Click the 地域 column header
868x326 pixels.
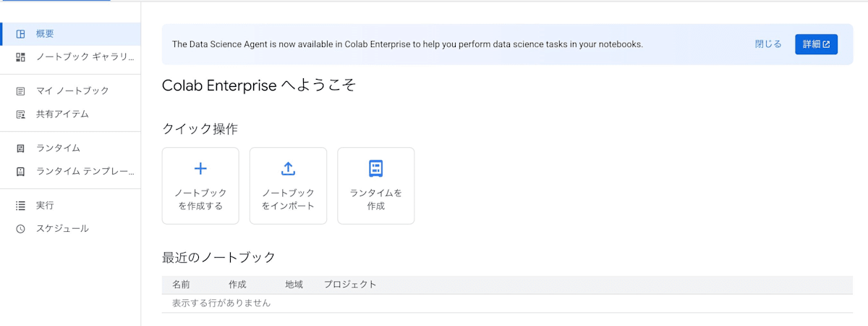click(x=294, y=285)
